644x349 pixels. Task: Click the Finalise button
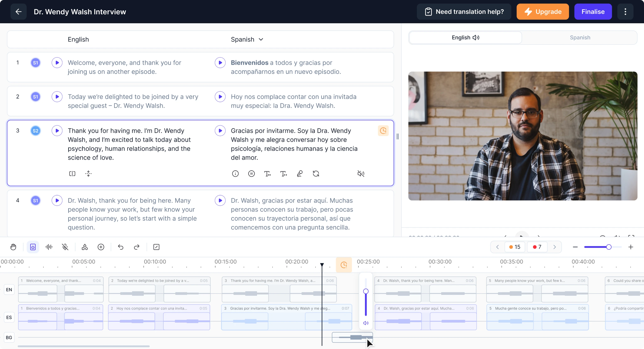593,12
